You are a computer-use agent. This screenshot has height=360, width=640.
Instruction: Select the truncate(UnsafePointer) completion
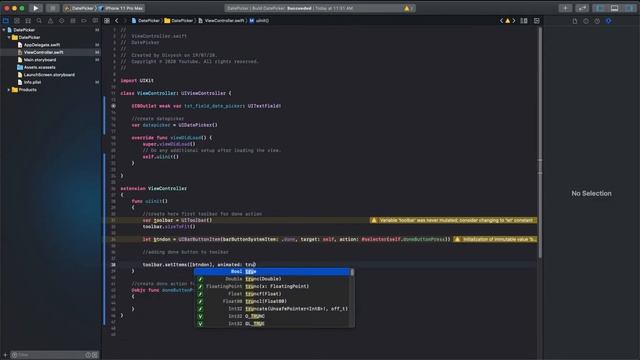(x=272, y=309)
